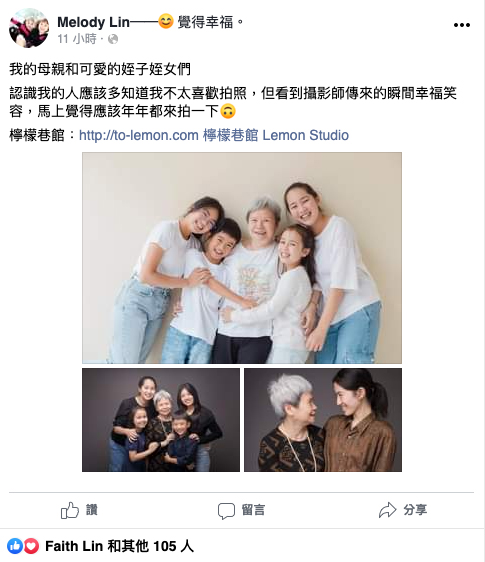This screenshot has height=562, width=485.
Task: Open the 檸檬巷館 Lemon Studio page link
Action: (276, 135)
